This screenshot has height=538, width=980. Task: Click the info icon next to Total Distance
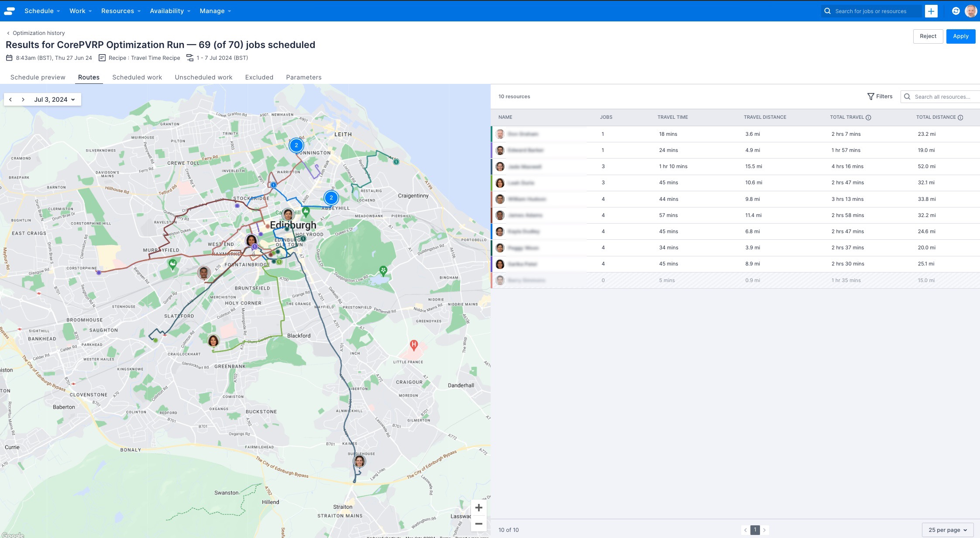click(960, 117)
